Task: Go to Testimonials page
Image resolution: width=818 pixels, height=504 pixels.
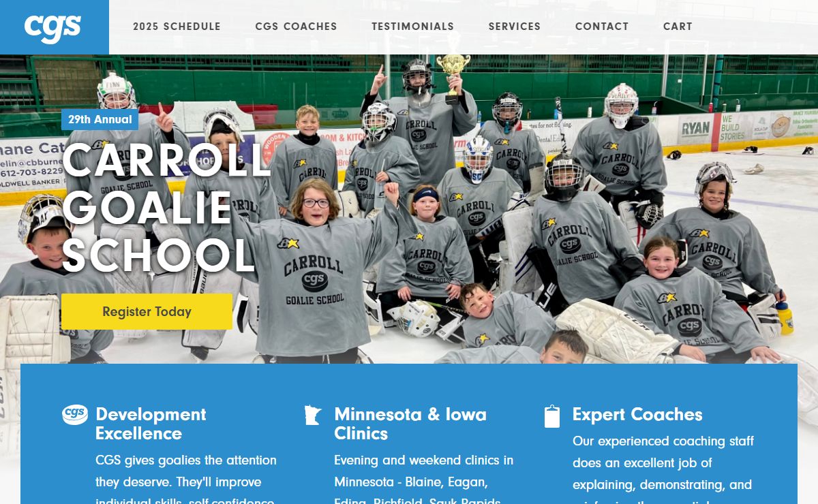Action: 412,27
